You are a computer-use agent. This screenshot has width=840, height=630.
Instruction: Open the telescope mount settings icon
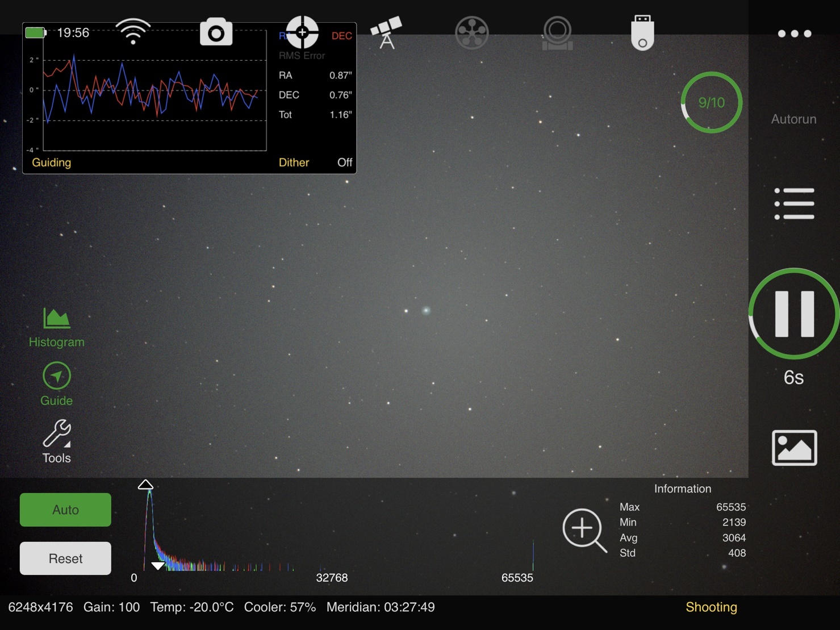(386, 32)
